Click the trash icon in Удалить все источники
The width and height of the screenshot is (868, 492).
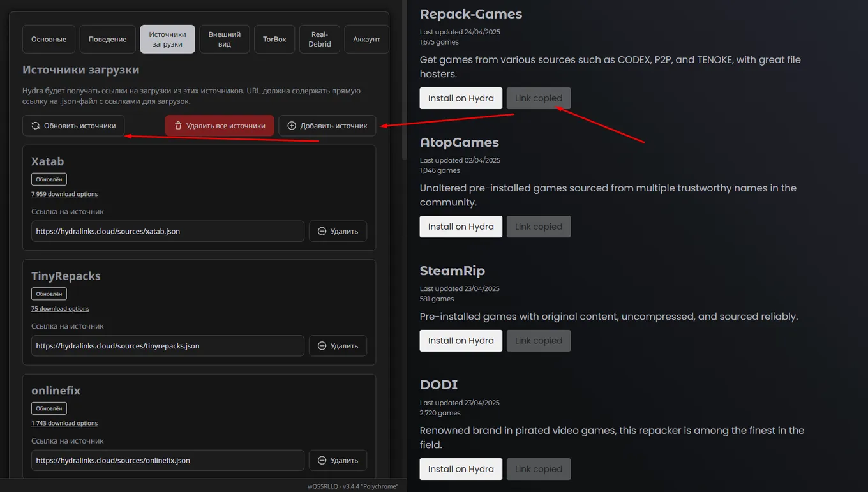coord(178,126)
